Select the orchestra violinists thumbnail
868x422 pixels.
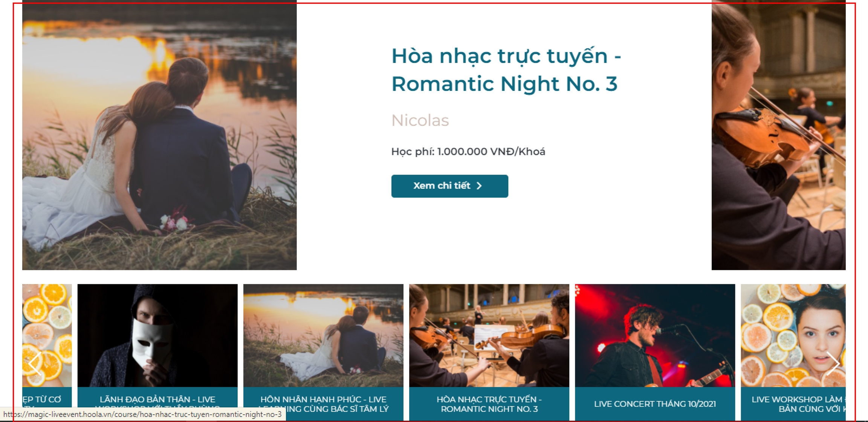pos(489,335)
